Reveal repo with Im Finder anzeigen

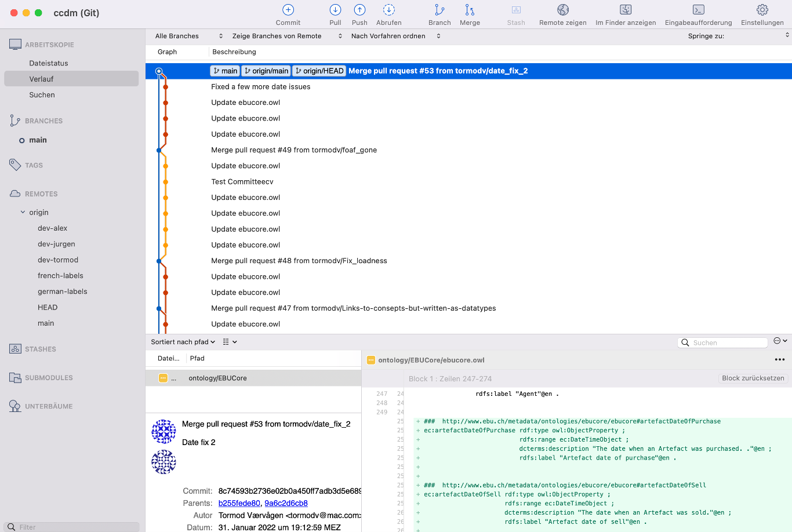point(626,10)
